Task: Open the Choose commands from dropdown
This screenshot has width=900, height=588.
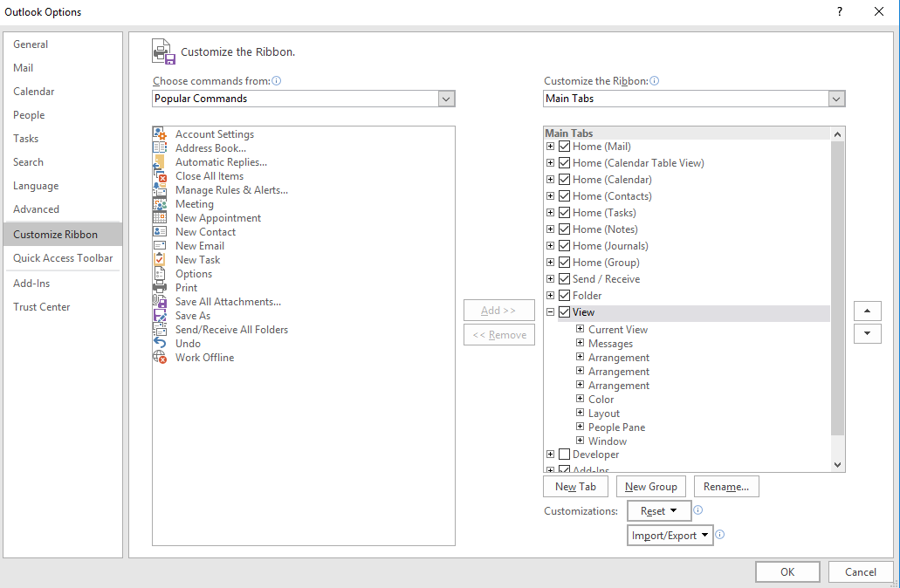Action: pos(446,99)
